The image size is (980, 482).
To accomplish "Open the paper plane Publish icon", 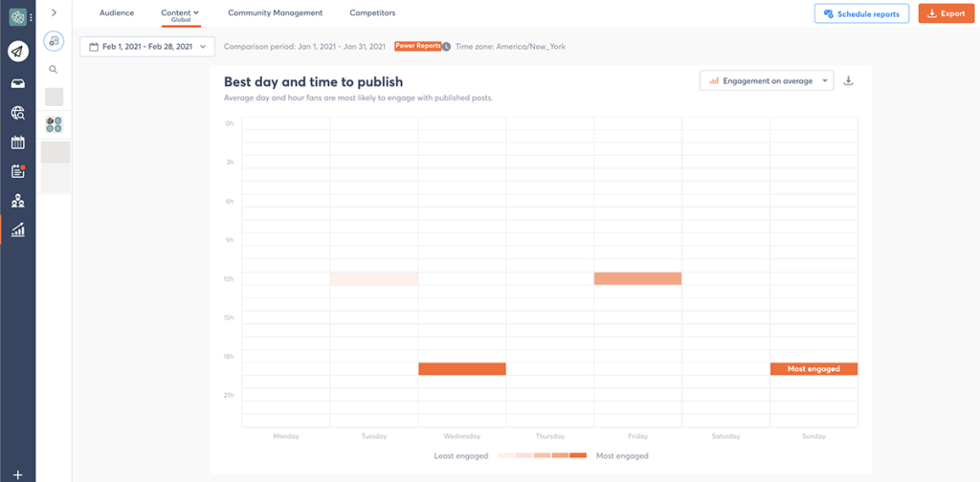I will click(18, 52).
